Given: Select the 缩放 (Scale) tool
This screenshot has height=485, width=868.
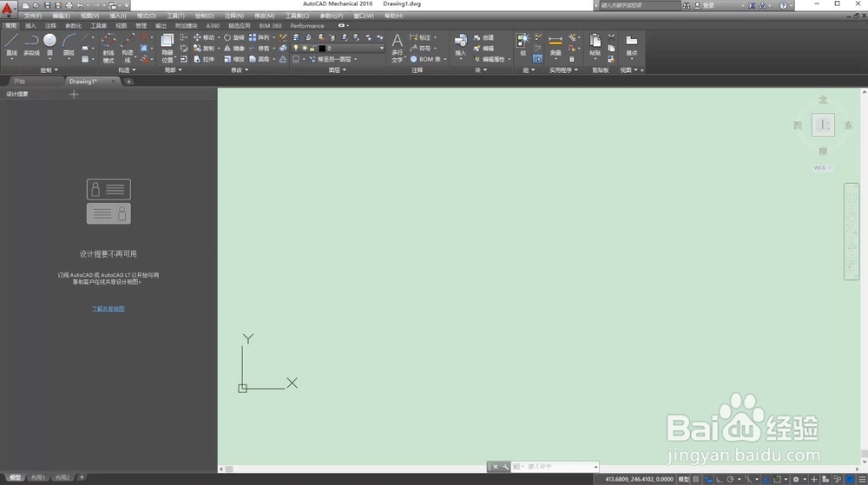Looking at the screenshot, I should [x=233, y=59].
